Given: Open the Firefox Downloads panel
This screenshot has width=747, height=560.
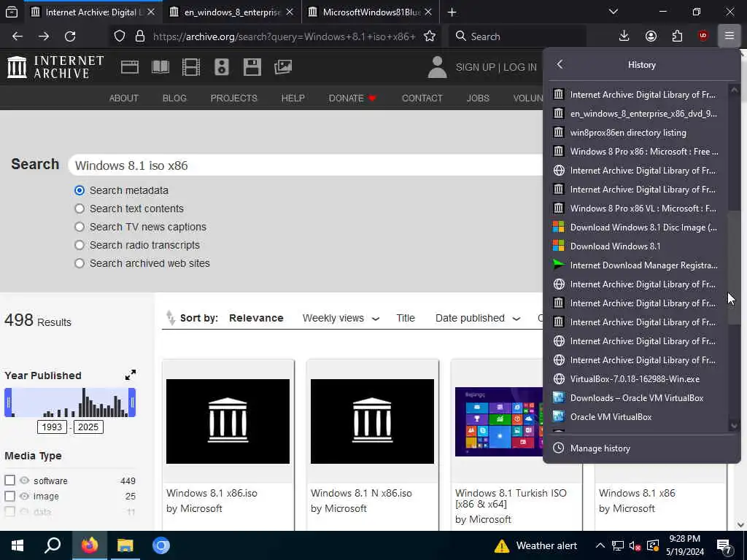Looking at the screenshot, I should pos(624,36).
